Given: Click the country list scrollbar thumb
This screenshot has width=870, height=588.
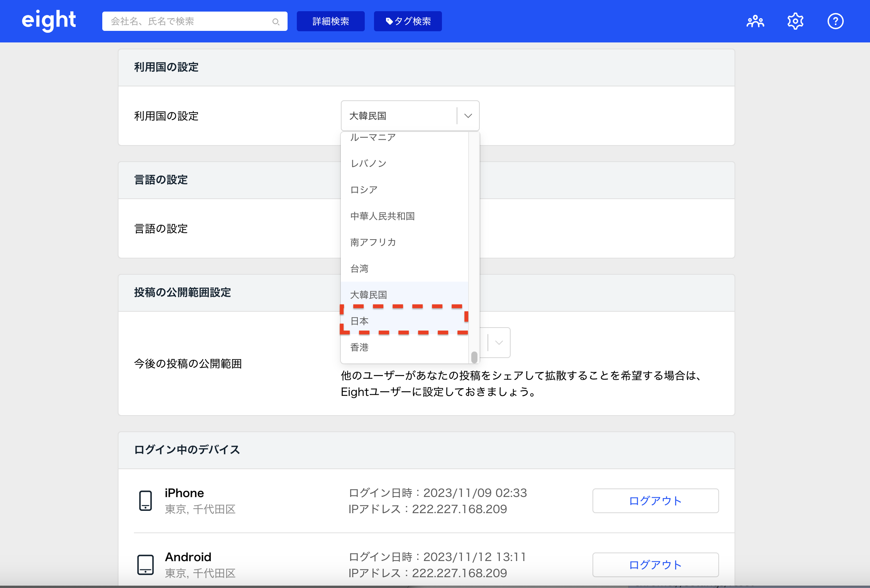Looking at the screenshot, I should coord(474,357).
